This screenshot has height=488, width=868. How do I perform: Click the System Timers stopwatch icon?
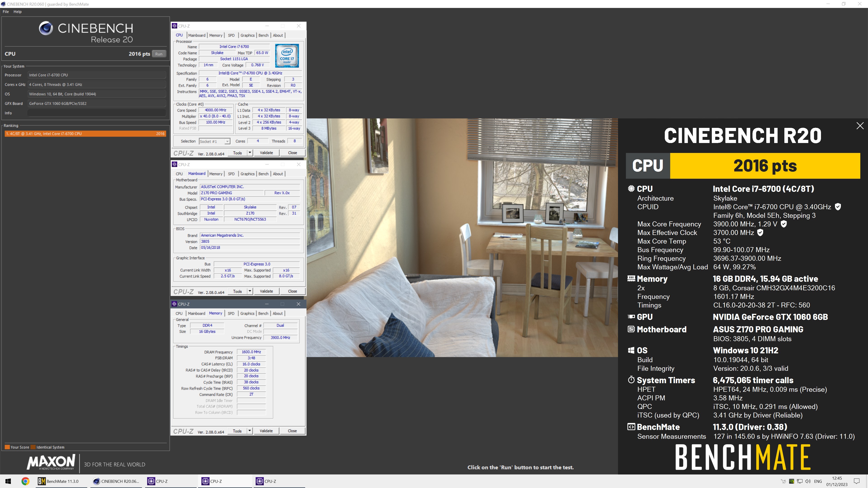[631, 380]
